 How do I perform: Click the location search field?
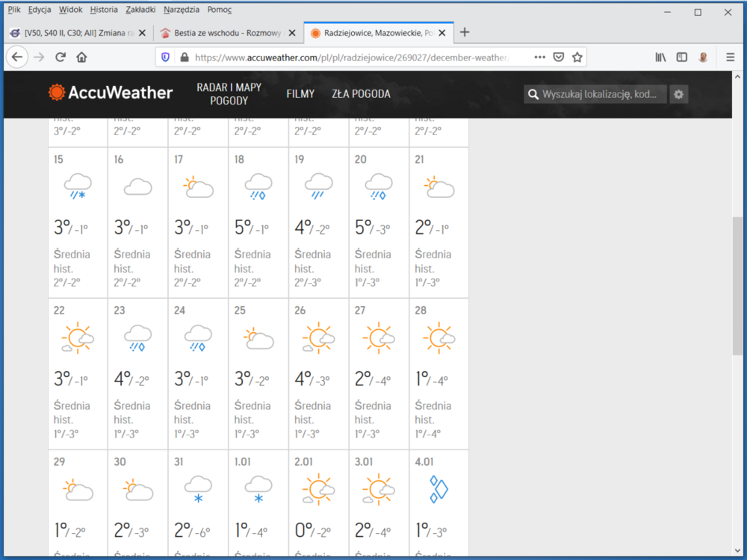click(x=601, y=94)
